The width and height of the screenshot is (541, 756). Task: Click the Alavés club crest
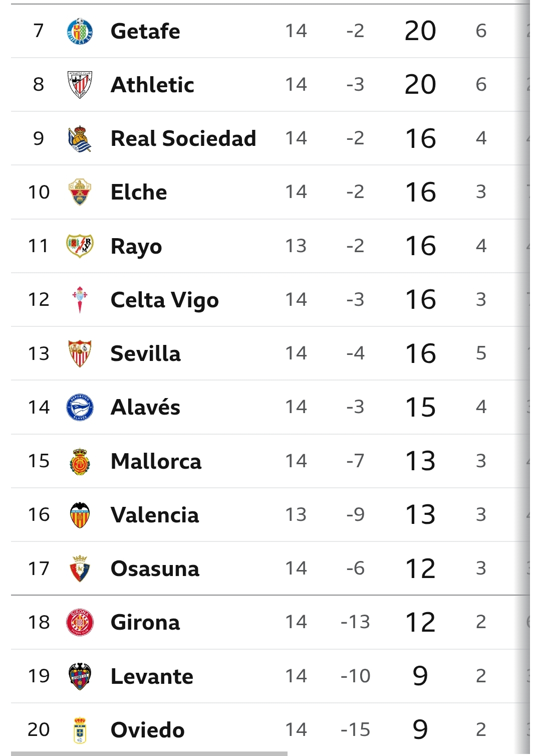(80, 407)
